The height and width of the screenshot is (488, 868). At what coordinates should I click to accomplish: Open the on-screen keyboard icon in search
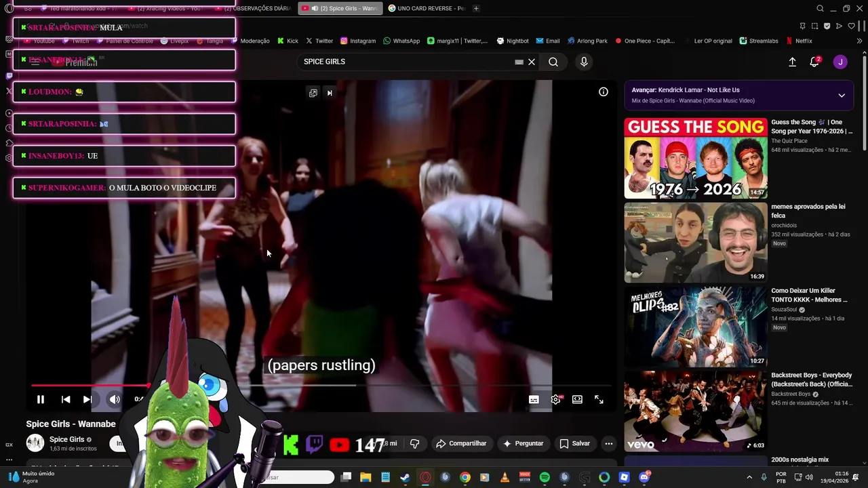pos(519,62)
